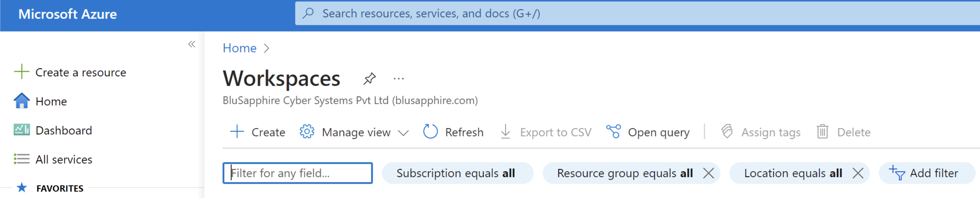Open the ellipsis more options menu
The width and height of the screenshot is (980, 198).
coord(398,79)
